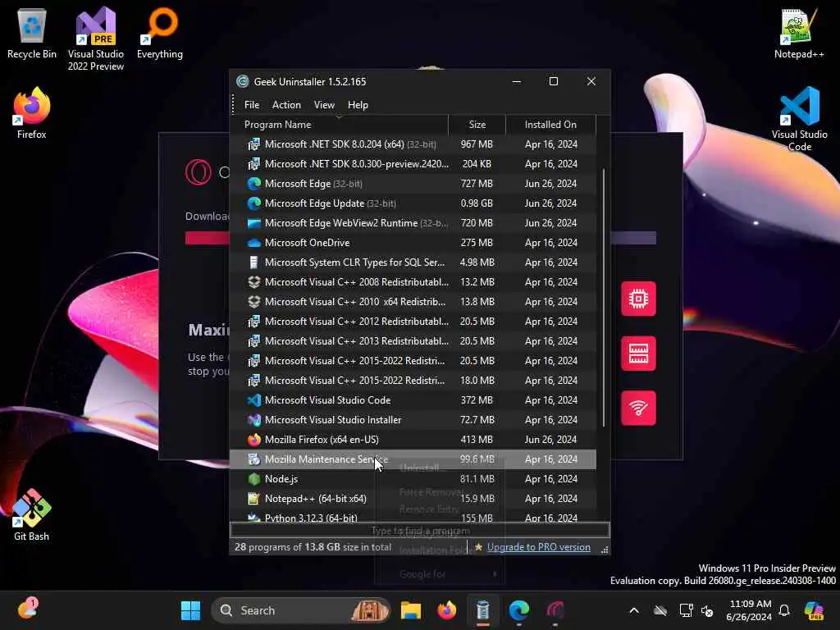Select the Microsoft Edge Update icon

pos(254,203)
